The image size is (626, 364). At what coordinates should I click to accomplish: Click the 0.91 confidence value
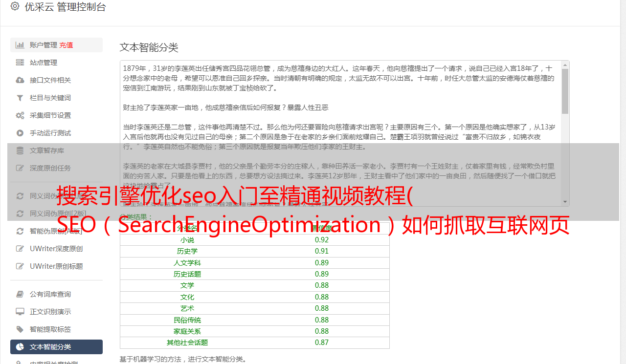coord(322,251)
